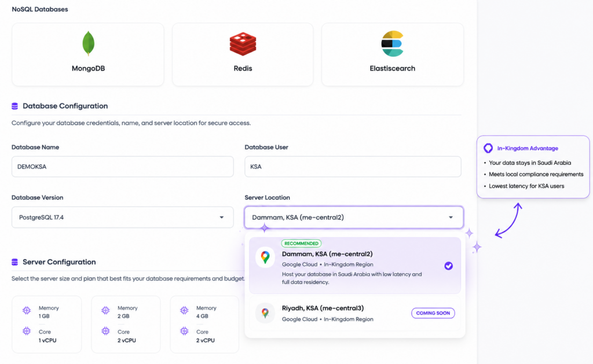Click the NoSQL Databases heading
Image resolution: width=593 pixels, height=364 pixels.
40,9
